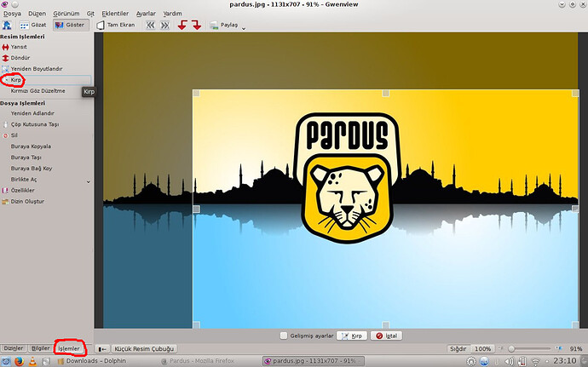This screenshot has width=588, height=367.
Task: Cancel cropping with İptal button
Action: point(386,335)
